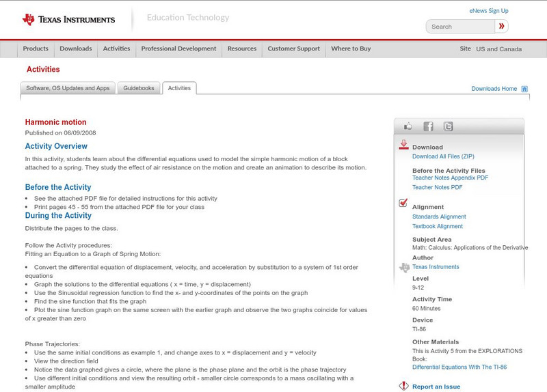The width and height of the screenshot is (547, 392).
Task: Click the Report an Issue link
Action: [436, 387]
